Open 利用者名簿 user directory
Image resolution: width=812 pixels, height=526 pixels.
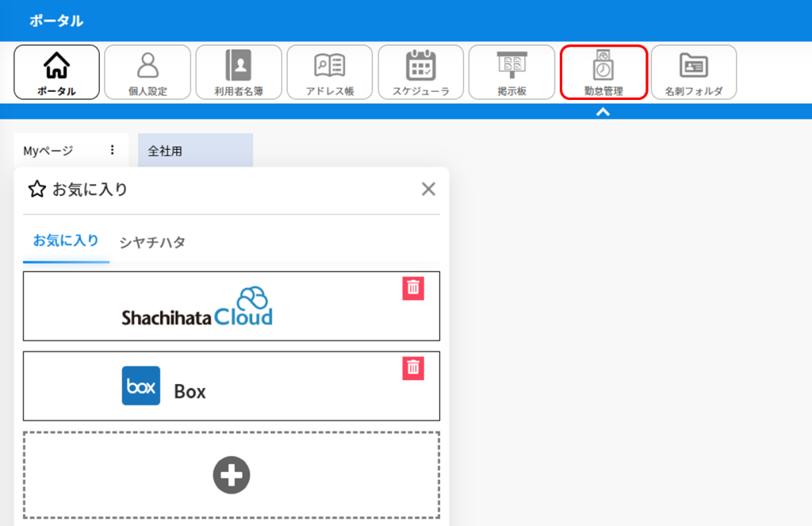(x=239, y=72)
